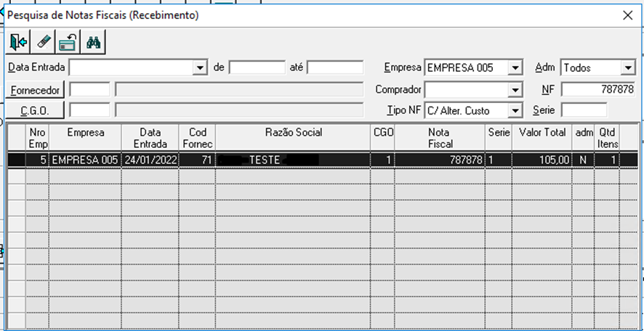The height and width of the screenshot is (331, 644).
Task: Click the binoculars search icon
Action: point(94,42)
